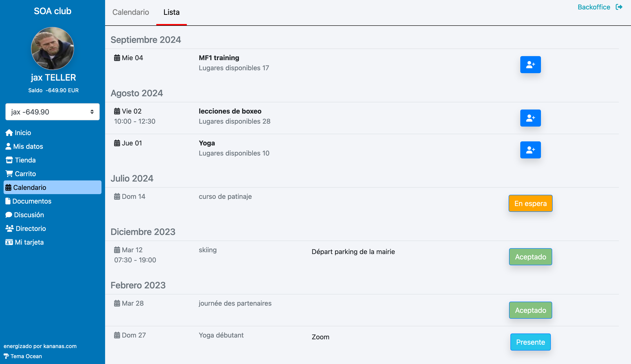Click the En espera status button
The height and width of the screenshot is (364, 631).
tap(530, 204)
